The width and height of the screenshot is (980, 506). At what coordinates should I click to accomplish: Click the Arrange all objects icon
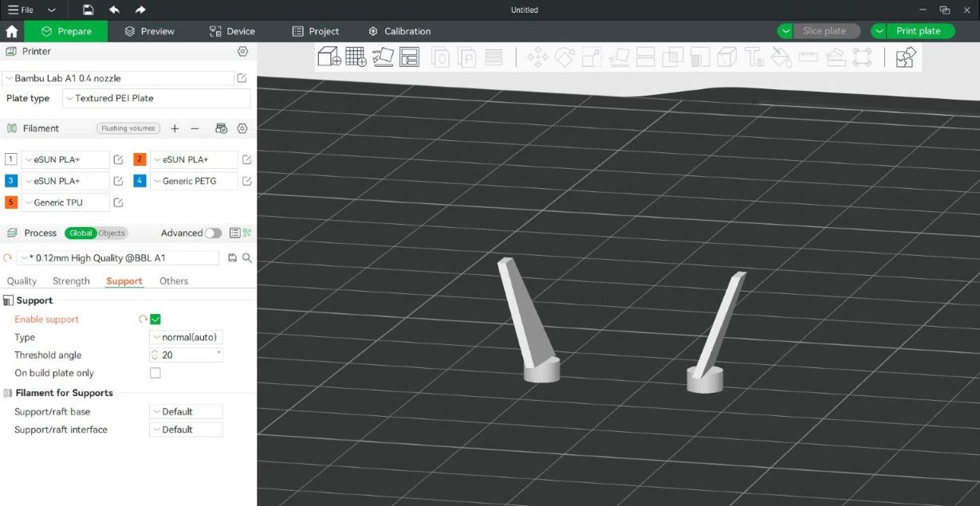409,57
